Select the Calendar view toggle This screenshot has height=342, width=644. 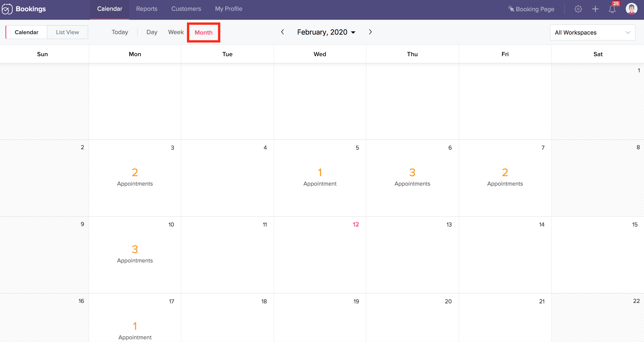pos(27,32)
